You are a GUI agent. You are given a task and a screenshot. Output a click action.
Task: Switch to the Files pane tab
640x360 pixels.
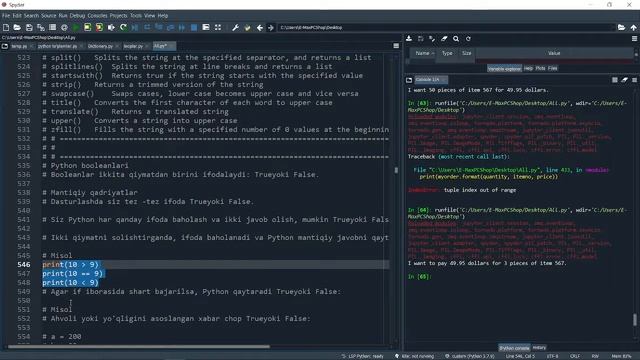(552, 68)
